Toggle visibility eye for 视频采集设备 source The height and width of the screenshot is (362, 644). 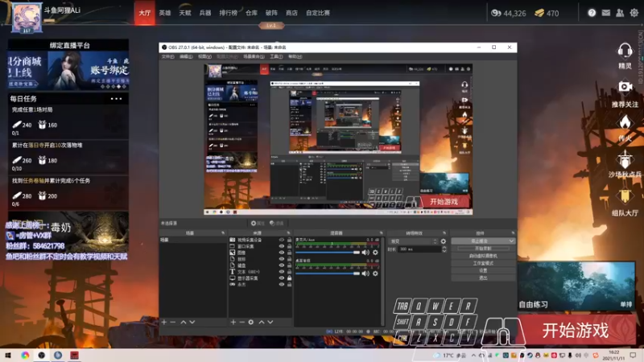281,240
